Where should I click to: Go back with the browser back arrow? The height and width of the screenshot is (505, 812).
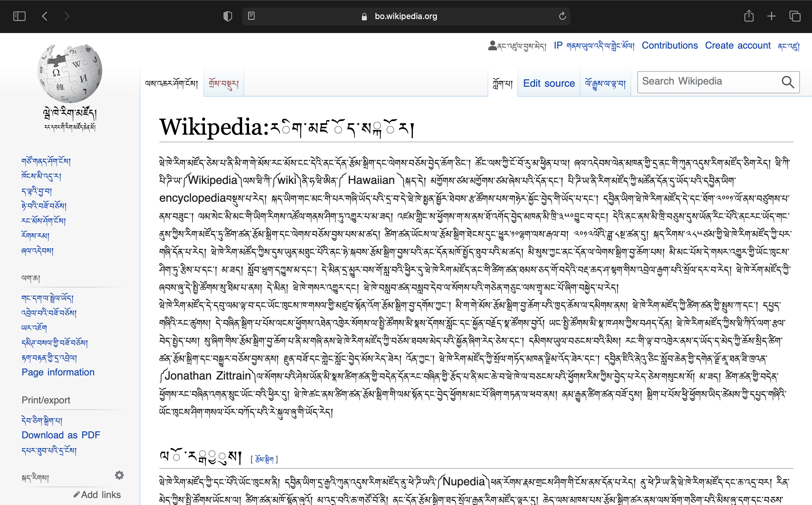pos(45,16)
